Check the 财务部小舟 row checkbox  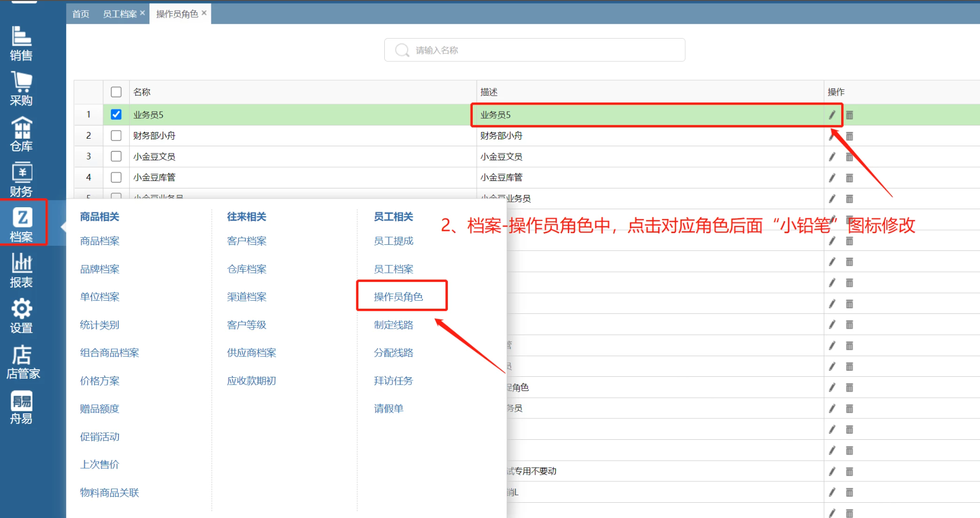[x=116, y=136]
